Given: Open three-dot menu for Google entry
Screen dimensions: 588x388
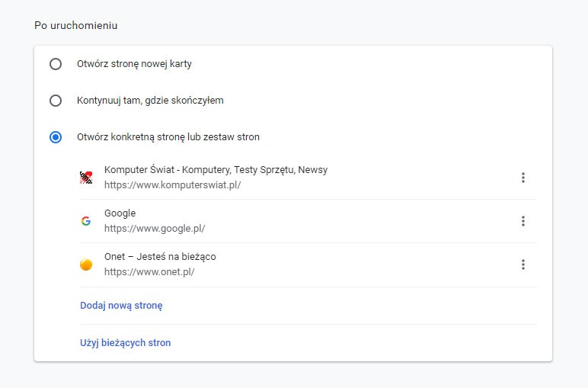Looking at the screenshot, I should pos(523,221).
